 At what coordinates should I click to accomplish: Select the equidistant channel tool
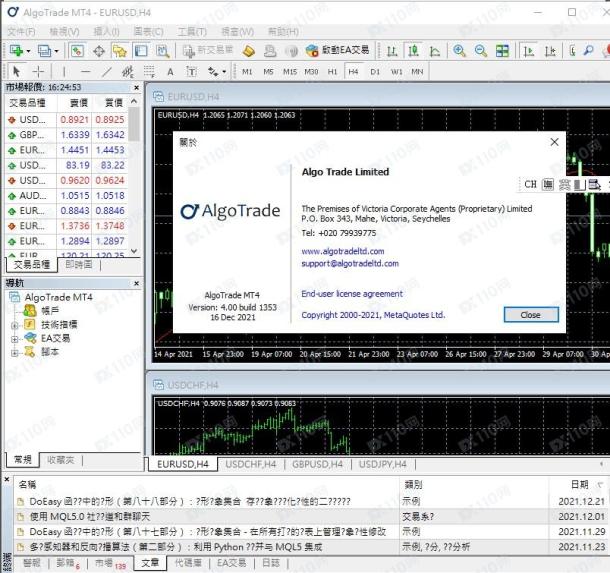coord(128,72)
